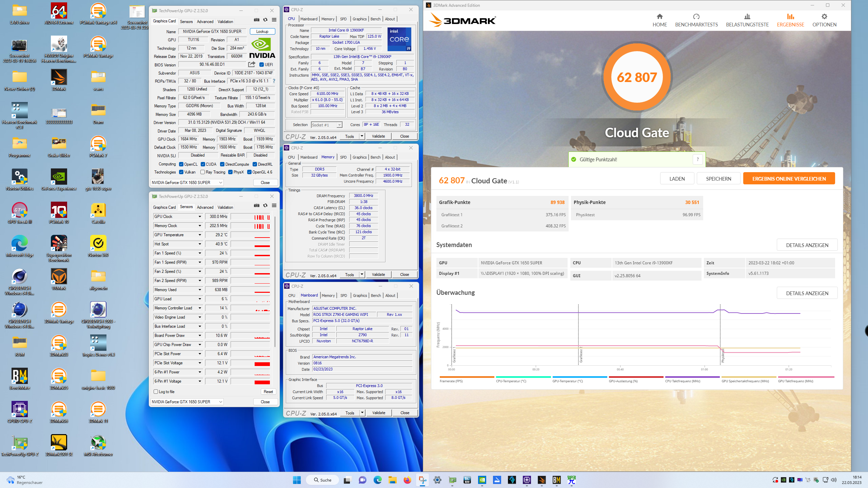
Task: Switch to Advanced tab in top GPU-Z window
Action: (x=205, y=22)
